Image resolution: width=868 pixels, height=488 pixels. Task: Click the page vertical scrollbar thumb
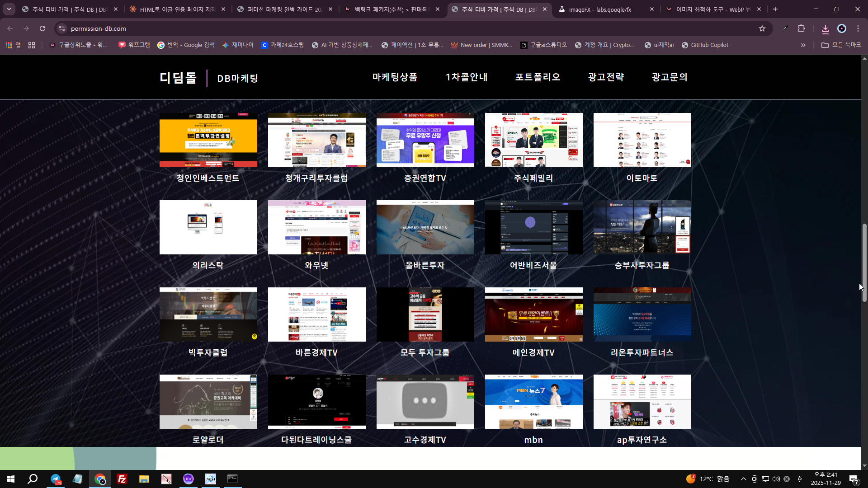click(864, 262)
